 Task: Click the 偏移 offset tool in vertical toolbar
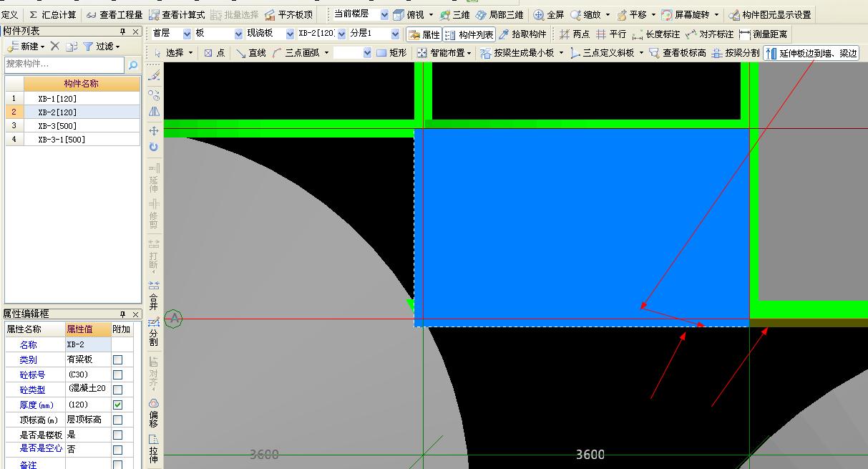click(x=154, y=412)
